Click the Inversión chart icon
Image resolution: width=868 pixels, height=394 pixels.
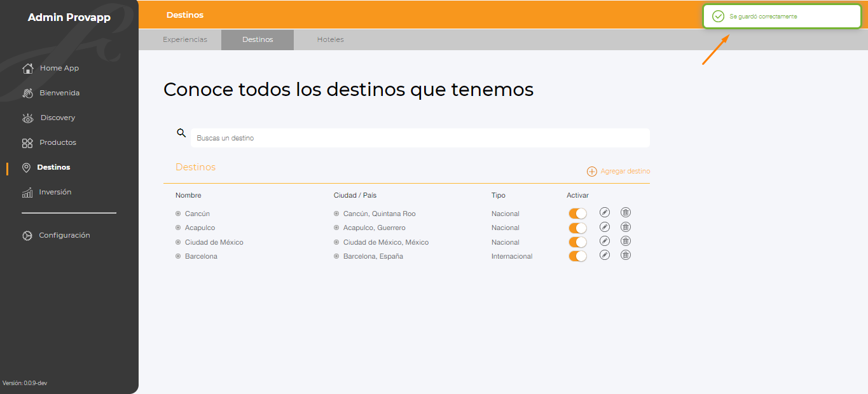point(27,192)
